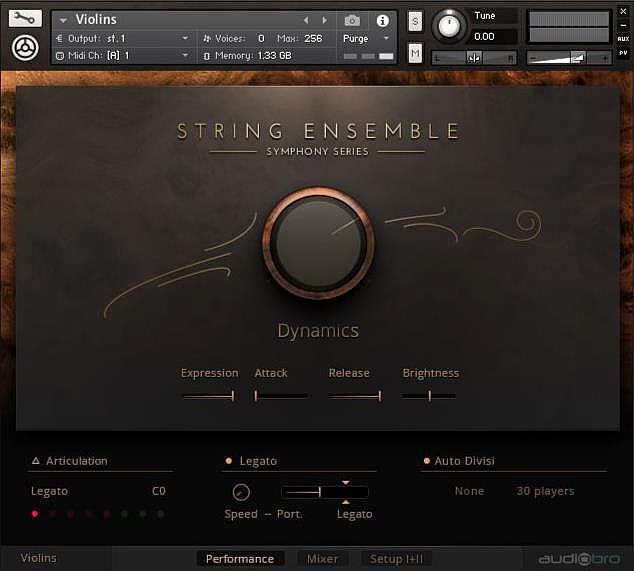The image size is (634, 571).
Task: Click the Brightness slider
Action: [429, 396]
